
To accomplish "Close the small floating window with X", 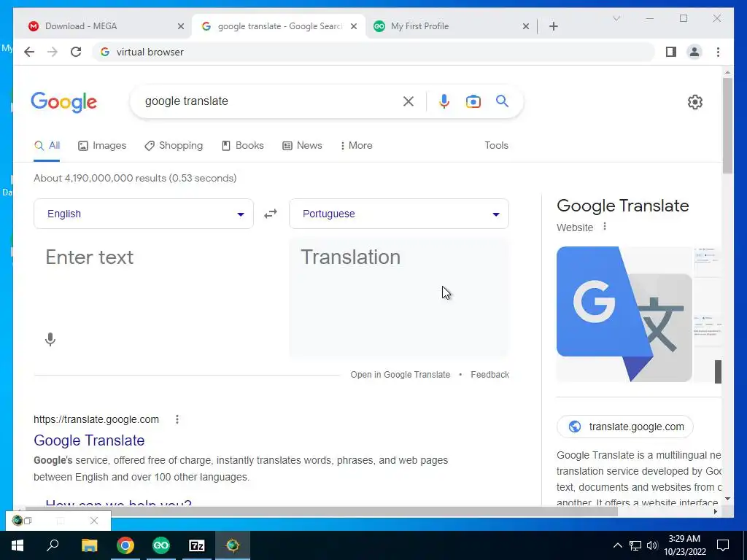I will pos(94,521).
